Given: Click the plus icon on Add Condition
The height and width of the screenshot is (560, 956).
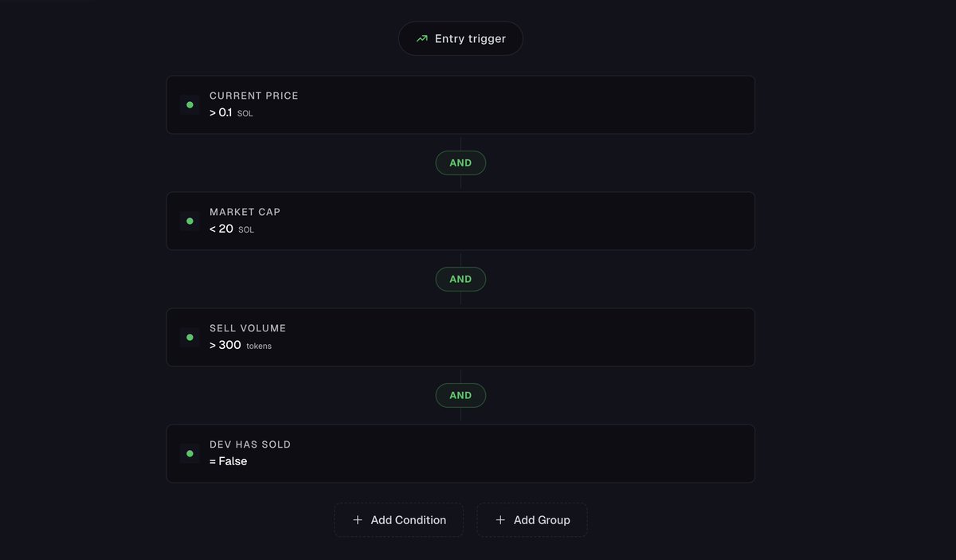Looking at the screenshot, I should point(357,520).
